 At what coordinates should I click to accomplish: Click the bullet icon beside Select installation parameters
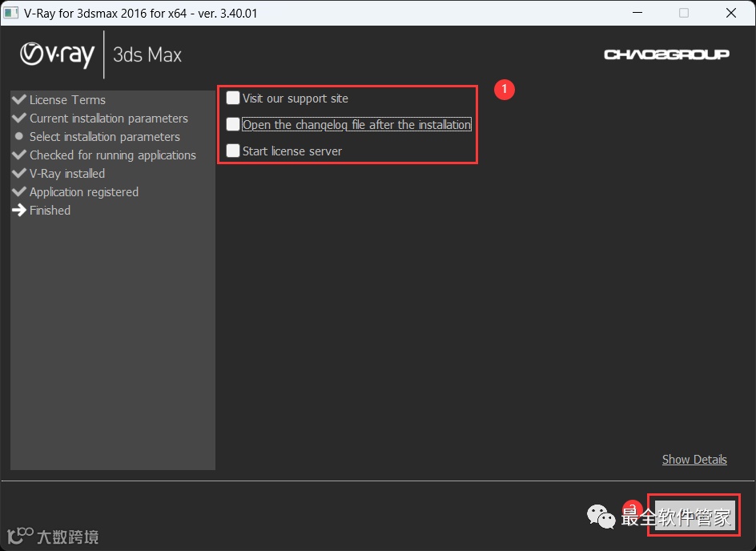[x=18, y=136]
